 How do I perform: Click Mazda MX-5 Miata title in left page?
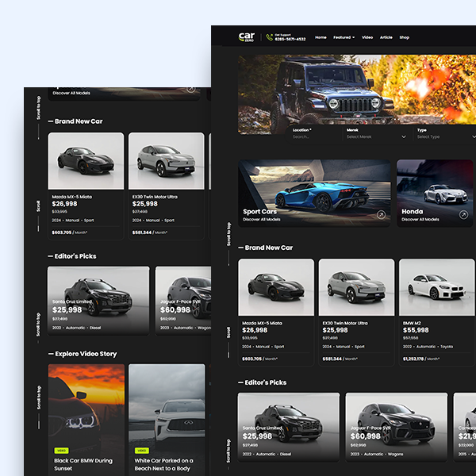click(72, 197)
